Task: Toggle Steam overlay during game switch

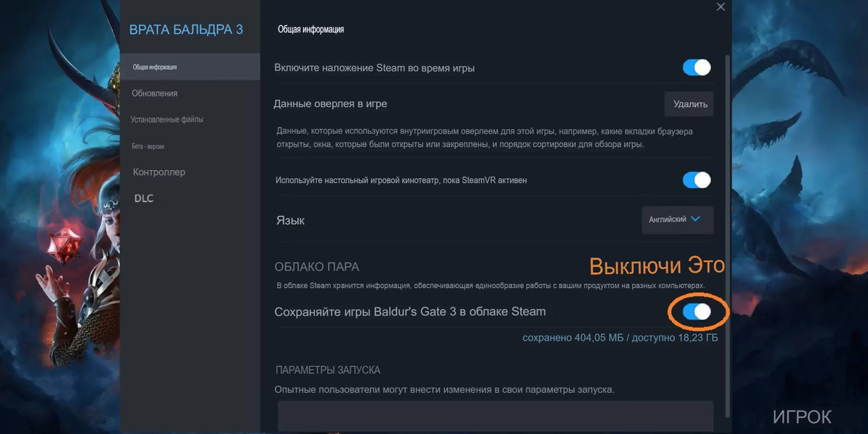Action: 697,67
